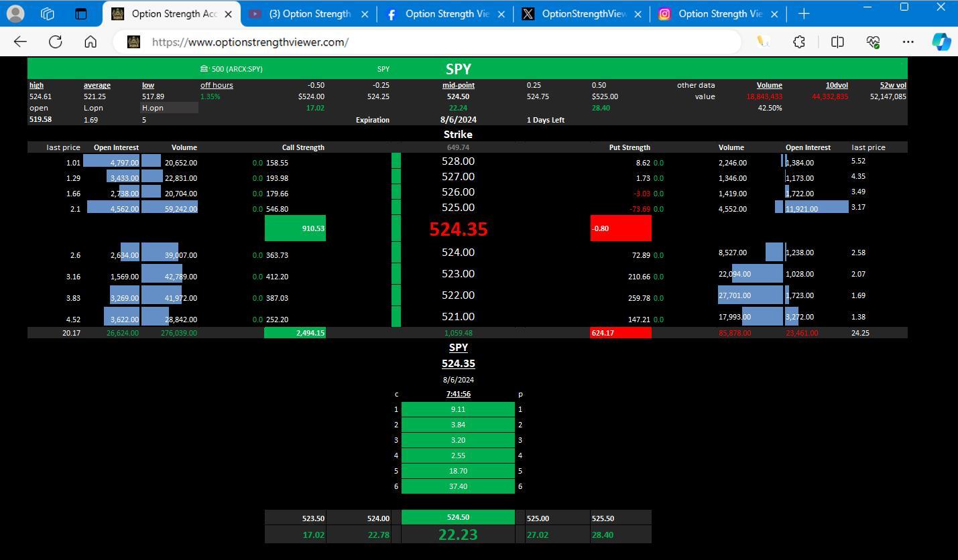Click the '10dvol' header
958x560 pixels.
[x=837, y=85]
